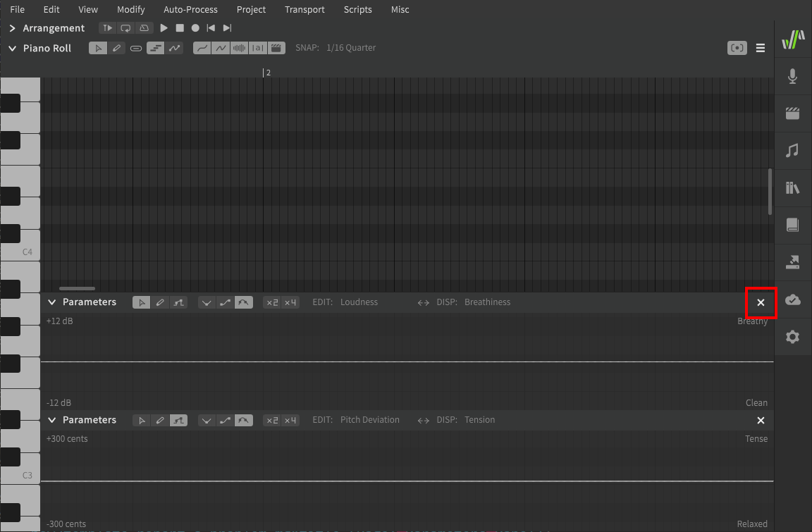Choose smooth curve interpolation in Pitch Deviation panel
The image size is (812, 532).
click(244, 421)
